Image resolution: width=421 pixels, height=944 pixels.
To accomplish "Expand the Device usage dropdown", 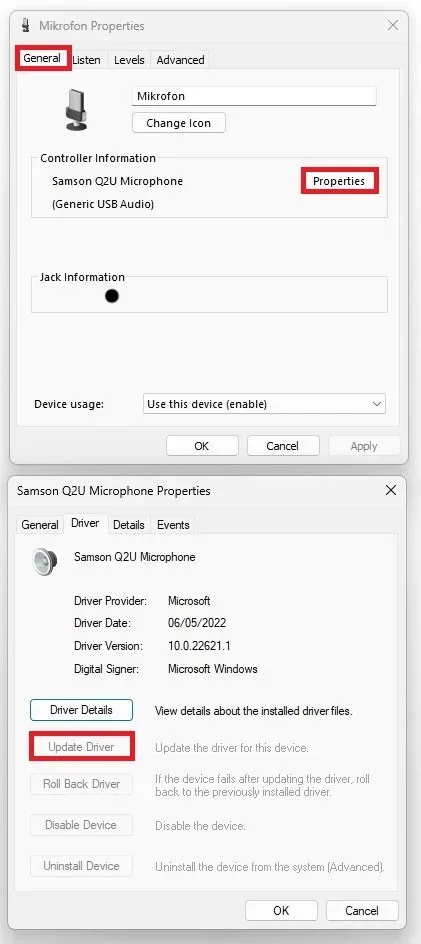I will (x=264, y=404).
